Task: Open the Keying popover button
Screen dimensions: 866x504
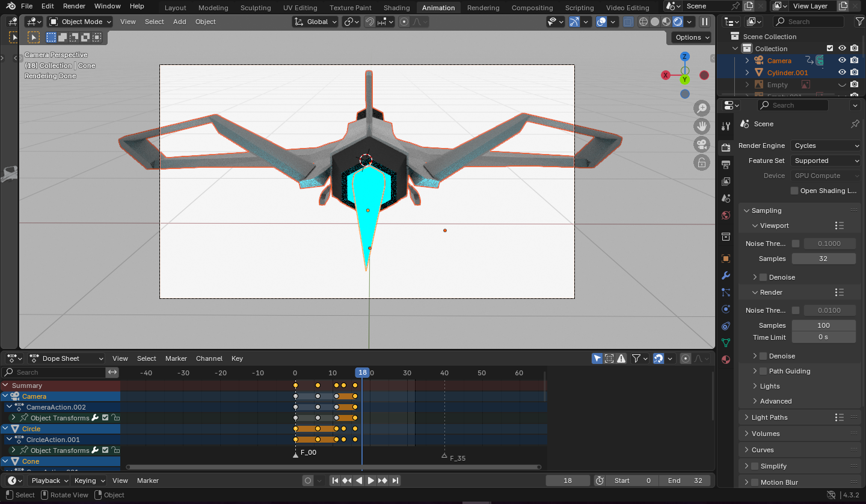Action: coord(89,481)
